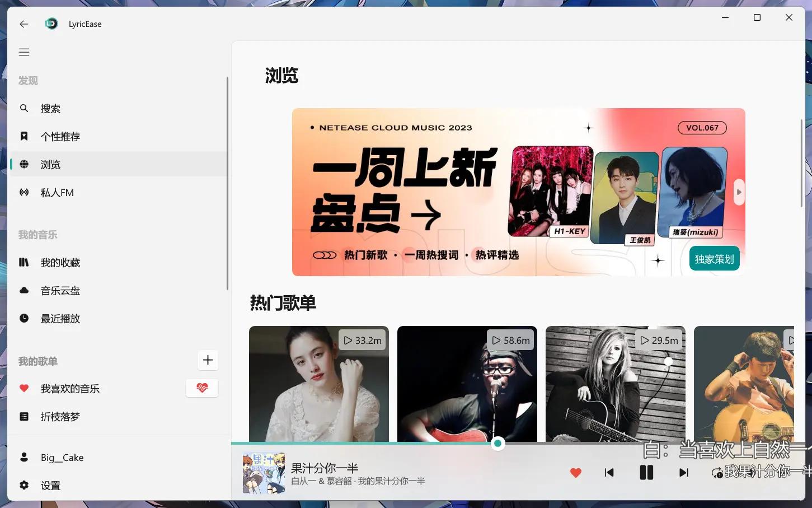Open 音乐云盘 cloud storage
Screen dimensions: 812x508
pos(60,291)
